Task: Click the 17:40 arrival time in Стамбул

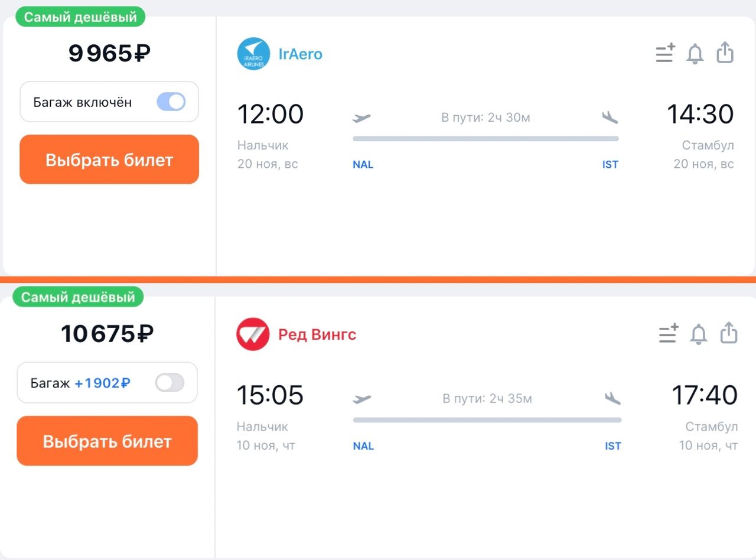Action: click(705, 395)
